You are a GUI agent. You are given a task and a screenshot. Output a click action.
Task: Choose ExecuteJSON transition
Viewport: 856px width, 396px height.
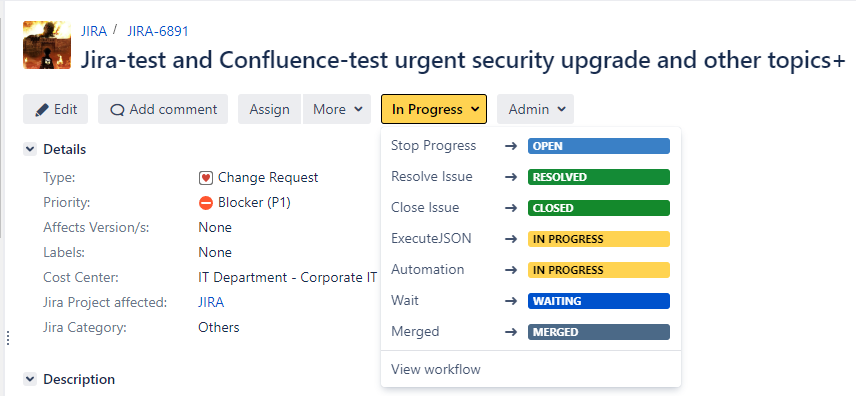[531, 239]
